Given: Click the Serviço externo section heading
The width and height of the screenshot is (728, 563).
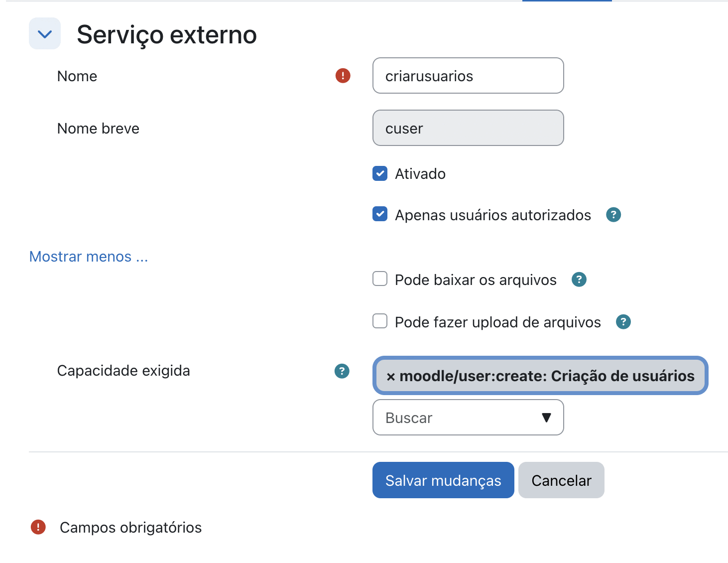Looking at the screenshot, I should pos(166,35).
